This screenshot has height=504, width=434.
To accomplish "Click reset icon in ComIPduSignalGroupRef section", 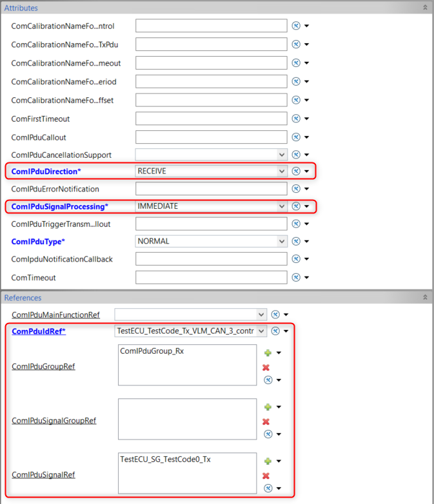I will (268, 434).
